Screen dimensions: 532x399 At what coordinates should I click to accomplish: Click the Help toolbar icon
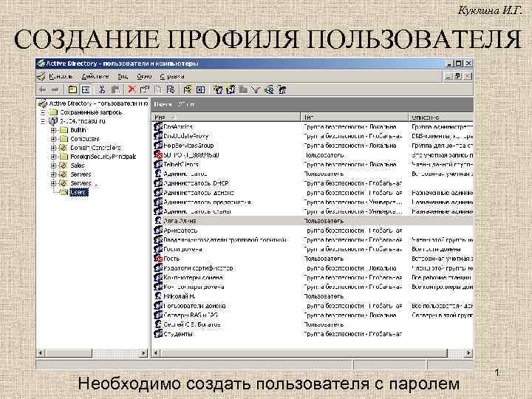coord(187,89)
